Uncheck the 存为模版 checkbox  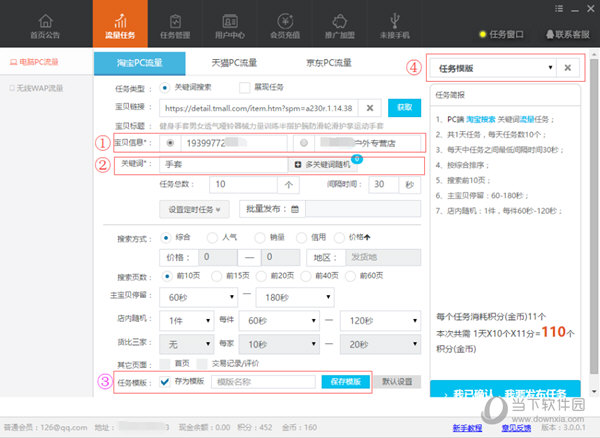tap(165, 381)
